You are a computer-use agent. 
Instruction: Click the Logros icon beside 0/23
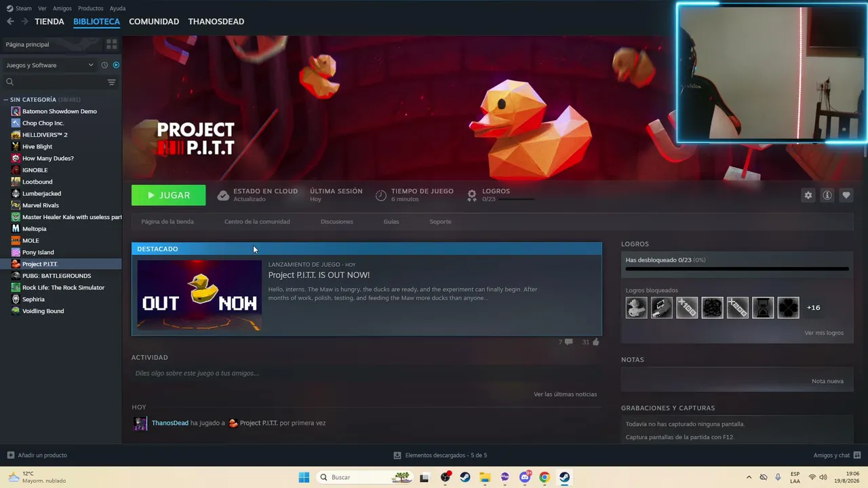tap(472, 195)
